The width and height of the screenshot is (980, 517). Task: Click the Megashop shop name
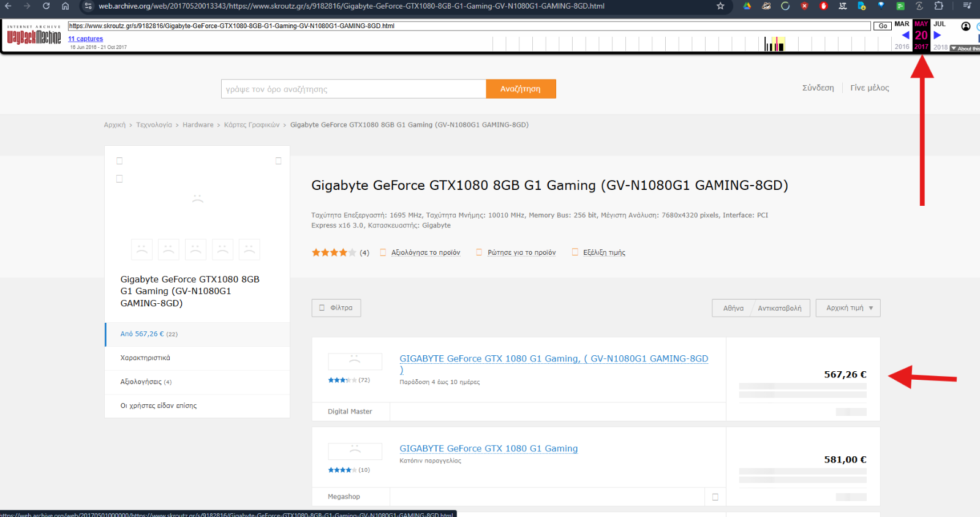tap(344, 497)
